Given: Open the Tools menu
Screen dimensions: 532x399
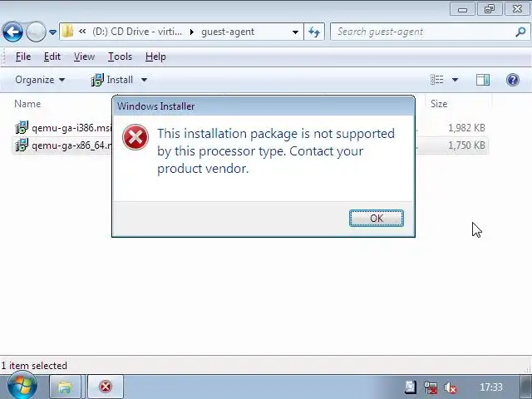Looking at the screenshot, I should (120, 57).
